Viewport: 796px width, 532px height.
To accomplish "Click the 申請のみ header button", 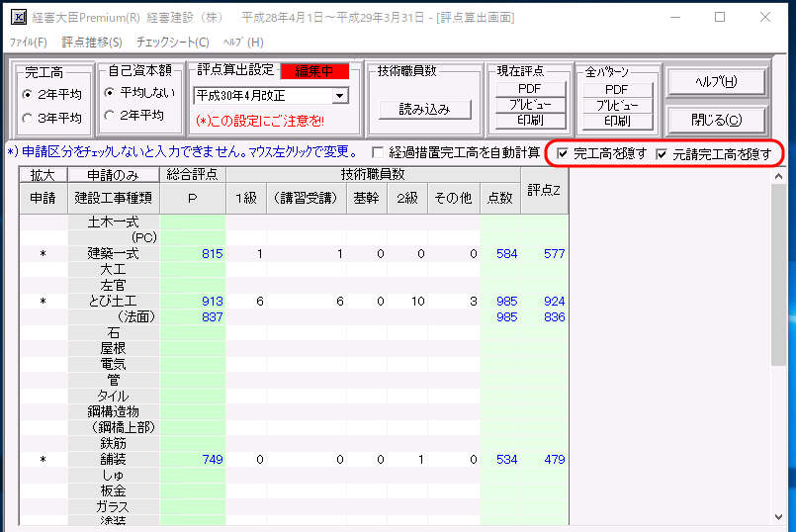I will click(x=113, y=175).
